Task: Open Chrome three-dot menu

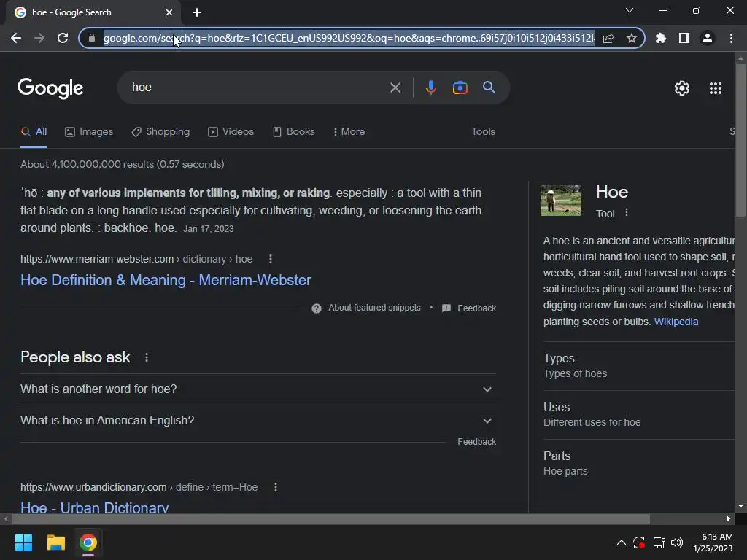Action: 731,38
